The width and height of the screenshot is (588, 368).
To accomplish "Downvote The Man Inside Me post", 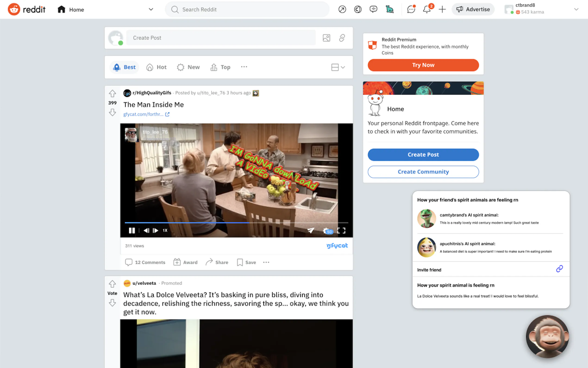I will tap(112, 112).
